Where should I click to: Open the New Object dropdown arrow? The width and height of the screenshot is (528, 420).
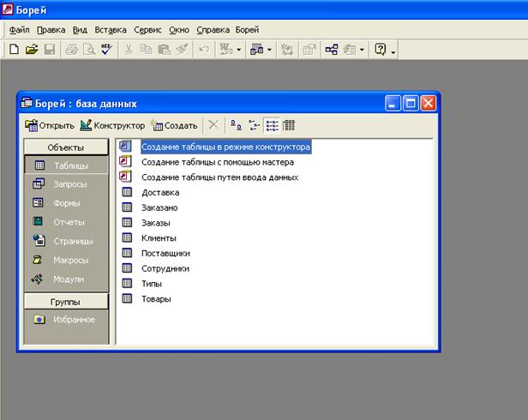(x=362, y=50)
